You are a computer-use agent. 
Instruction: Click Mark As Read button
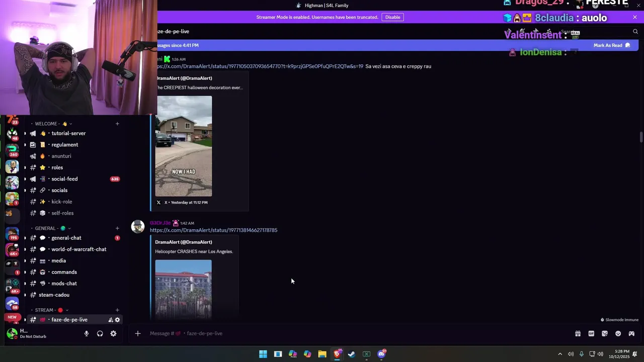point(611,45)
